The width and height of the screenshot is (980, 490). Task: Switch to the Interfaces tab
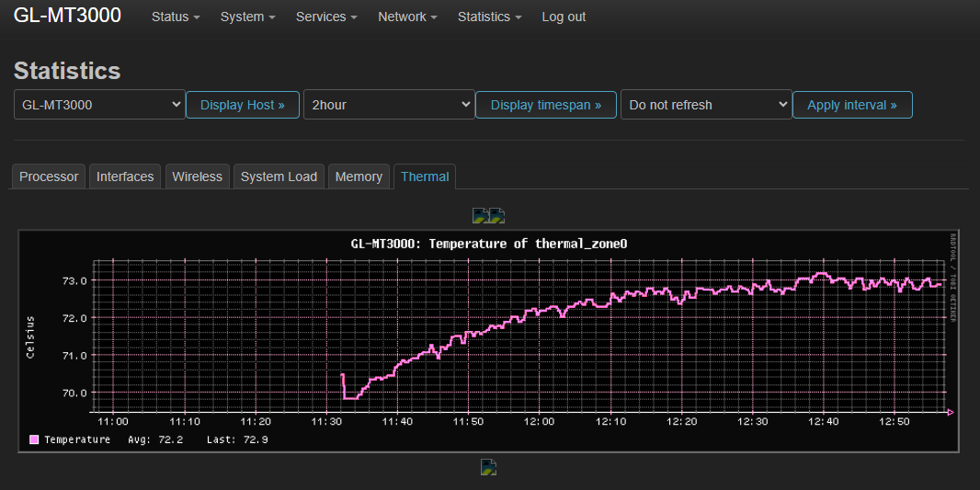click(125, 177)
